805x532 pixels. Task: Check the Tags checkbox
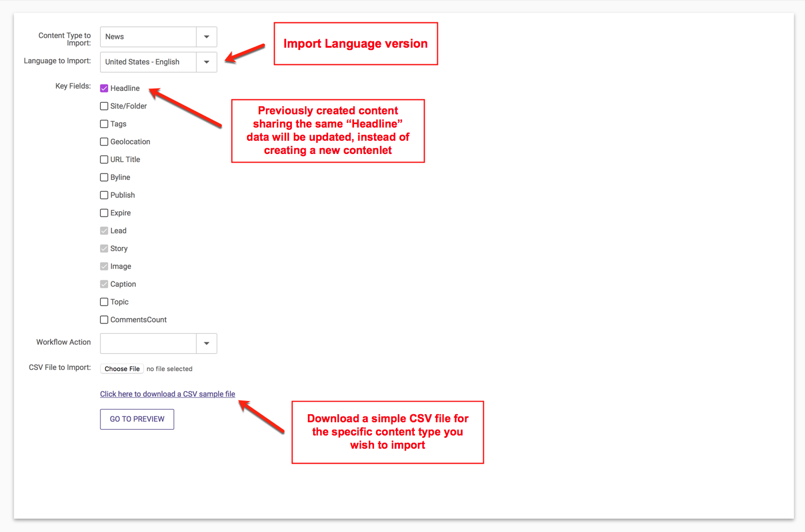(104, 124)
